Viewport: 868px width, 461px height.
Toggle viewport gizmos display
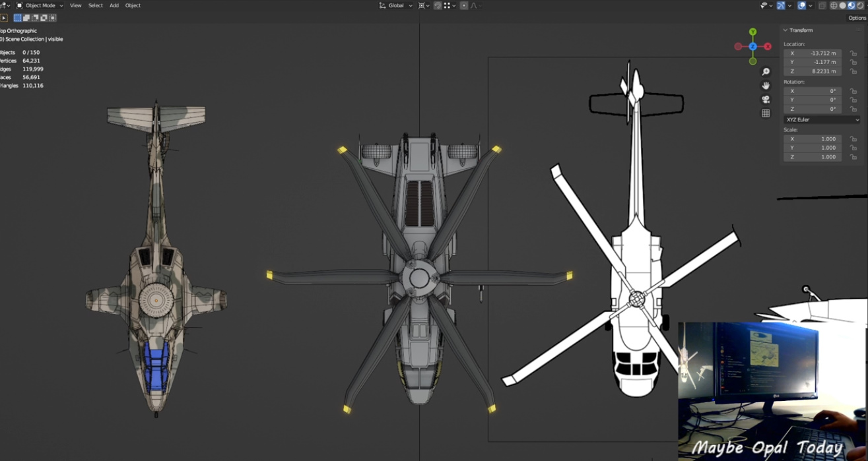[781, 5]
